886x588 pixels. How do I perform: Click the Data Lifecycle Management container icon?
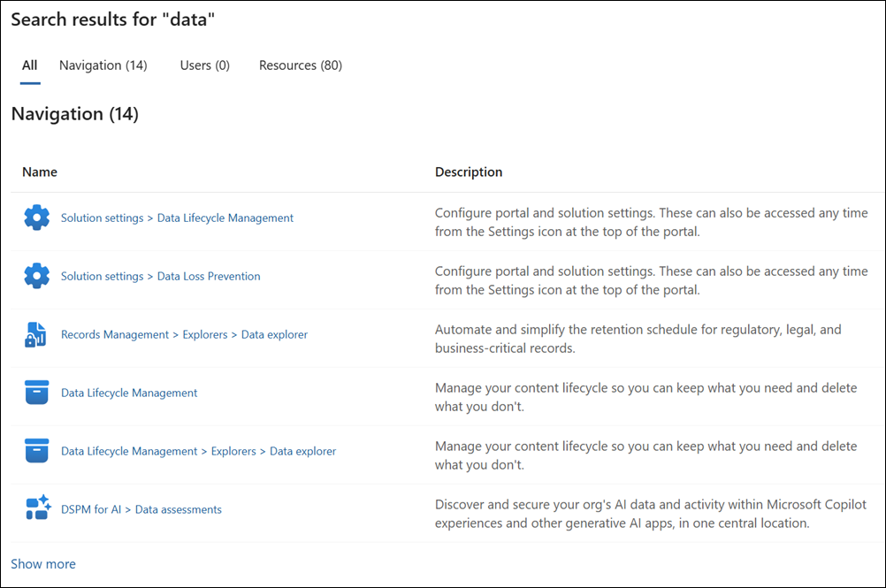click(36, 393)
